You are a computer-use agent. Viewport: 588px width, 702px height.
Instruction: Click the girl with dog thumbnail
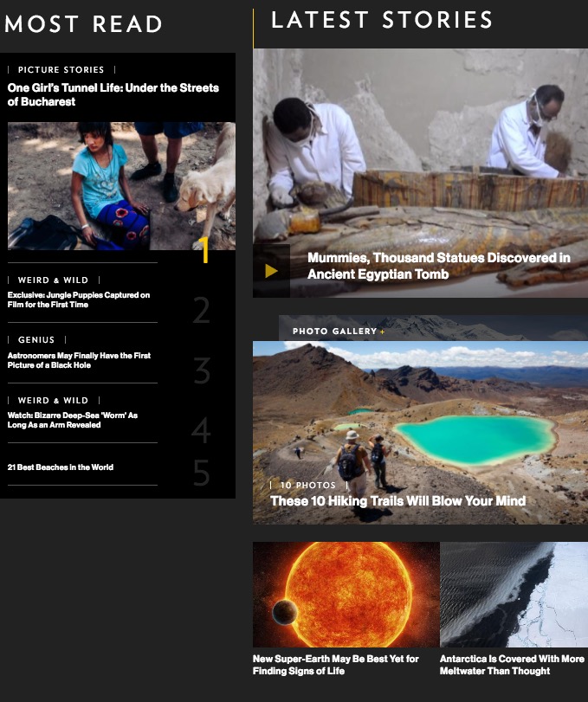coord(121,186)
